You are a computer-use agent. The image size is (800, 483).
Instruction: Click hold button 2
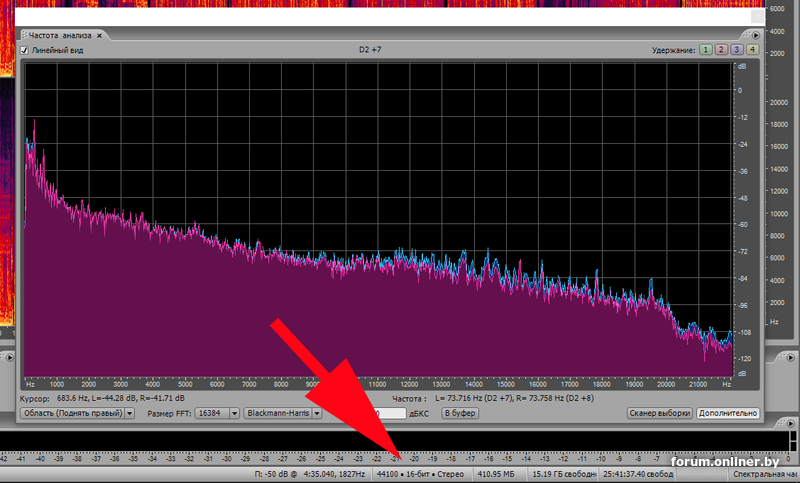[x=721, y=49]
